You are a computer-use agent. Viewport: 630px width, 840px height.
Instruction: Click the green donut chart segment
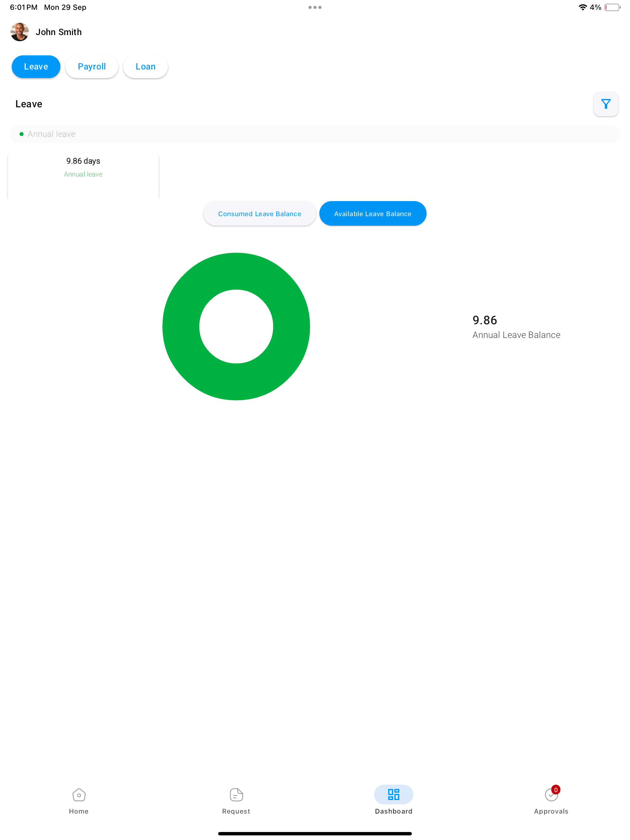tap(236, 382)
